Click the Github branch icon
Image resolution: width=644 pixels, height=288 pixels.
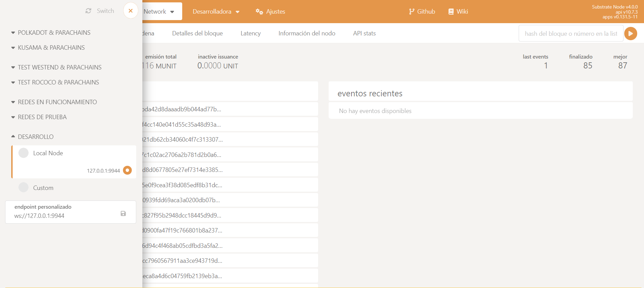411,12
